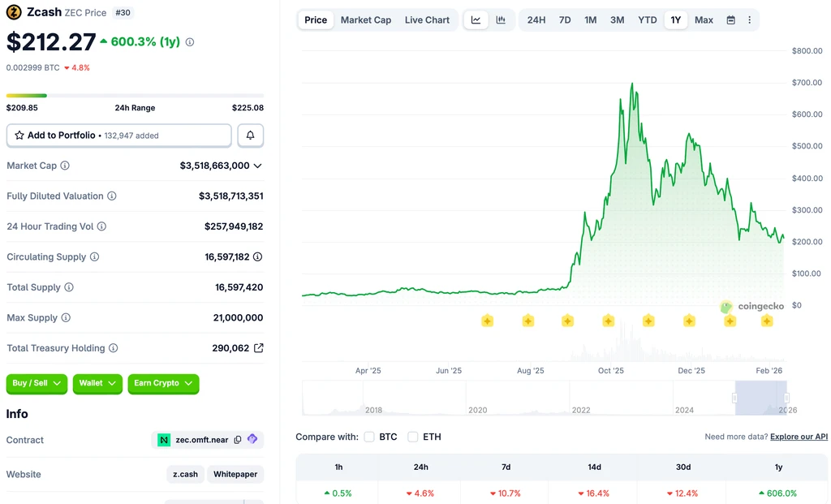Open the Earn Crypto dropdown
The image size is (831, 504).
click(x=163, y=383)
